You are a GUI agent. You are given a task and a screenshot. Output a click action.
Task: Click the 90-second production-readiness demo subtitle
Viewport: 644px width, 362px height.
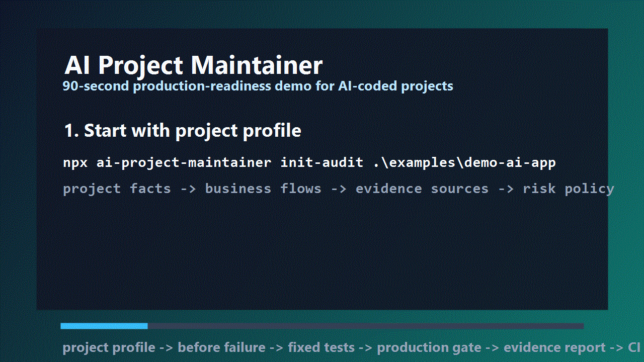pyautogui.click(x=258, y=86)
